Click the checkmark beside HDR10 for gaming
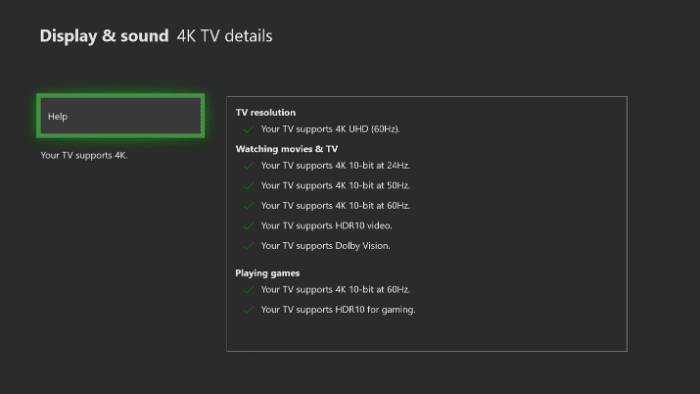 coord(249,310)
